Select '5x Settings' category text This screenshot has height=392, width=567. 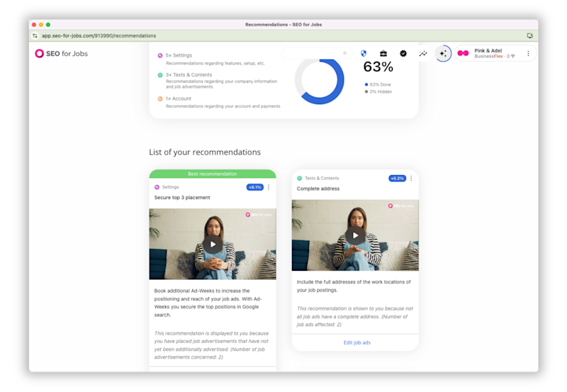click(179, 55)
